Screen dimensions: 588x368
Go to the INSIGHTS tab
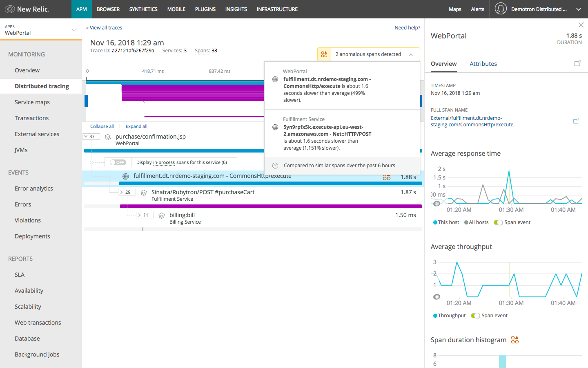click(236, 9)
